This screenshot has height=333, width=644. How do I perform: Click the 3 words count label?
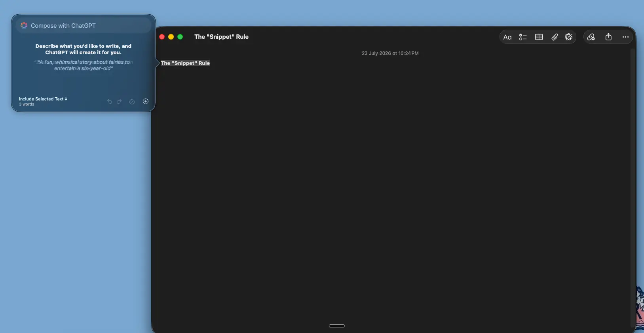click(x=27, y=104)
